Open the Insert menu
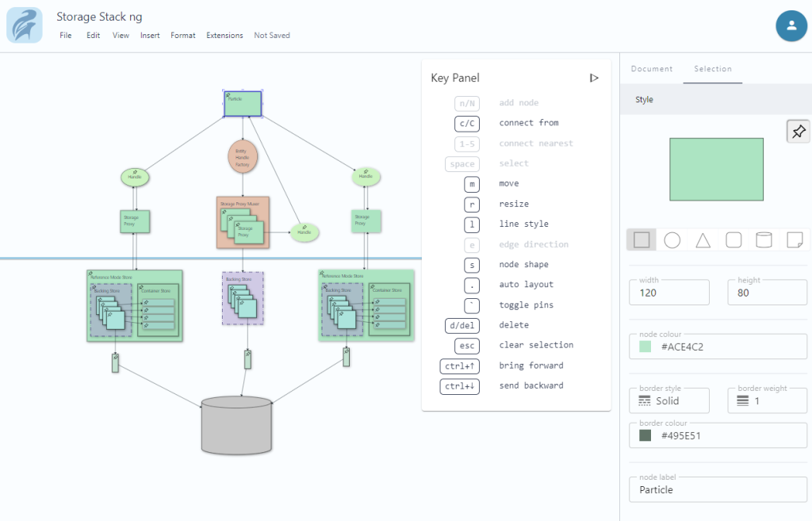812x521 pixels. [150, 35]
